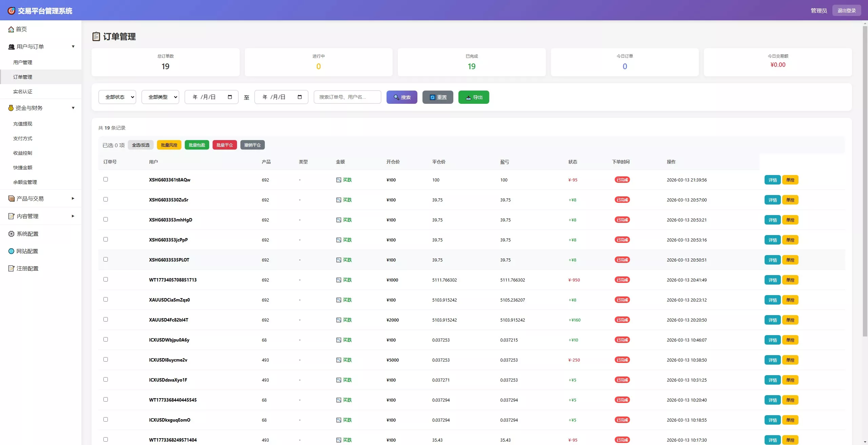The height and width of the screenshot is (445, 868).
Task: Click the calendar icon in end date field
Action: click(300, 97)
